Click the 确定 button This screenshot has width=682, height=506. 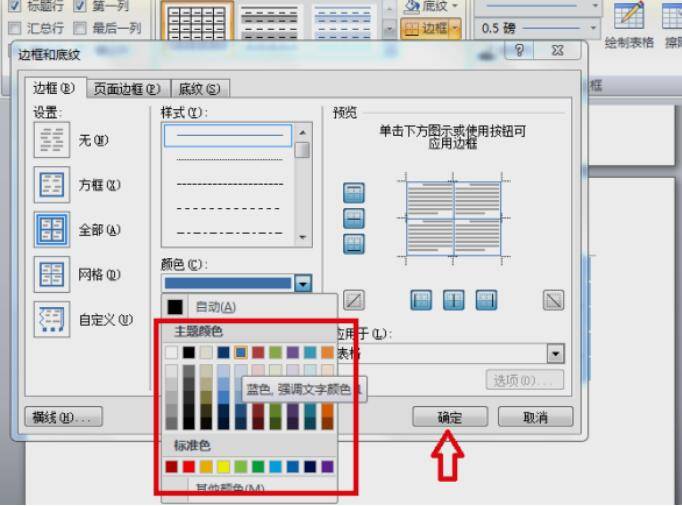(x=449, y=417)
